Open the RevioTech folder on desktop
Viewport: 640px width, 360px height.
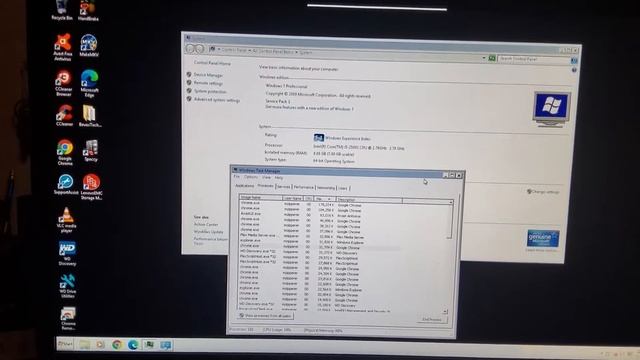tap(90, 116)
